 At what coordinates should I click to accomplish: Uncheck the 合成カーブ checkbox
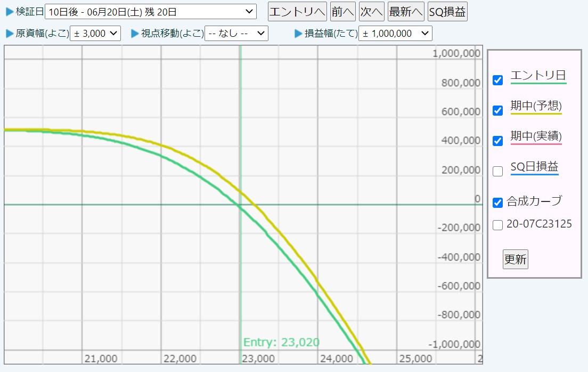[x=497, y=203]
